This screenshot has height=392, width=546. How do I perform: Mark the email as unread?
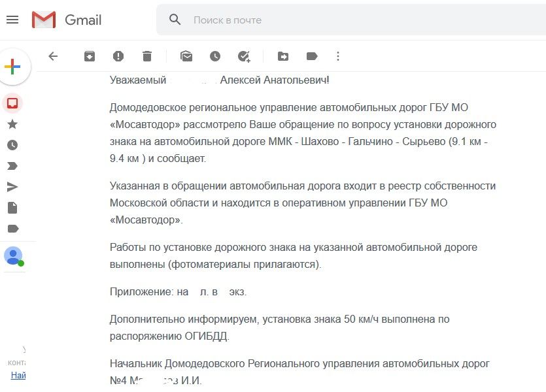(x=186, y=56)
